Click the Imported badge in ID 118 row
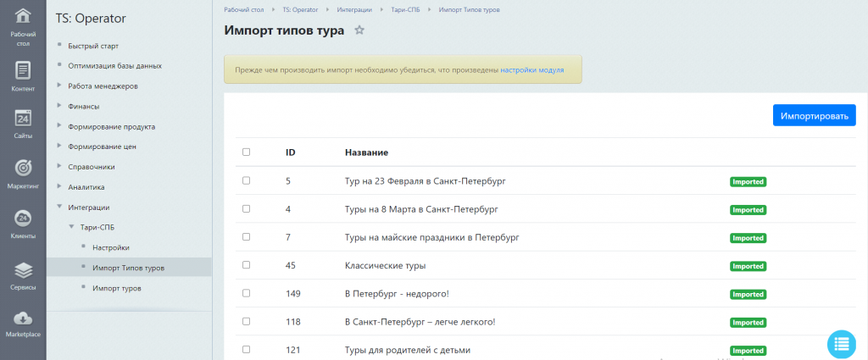The image size is (868, 360). tap(748, 323)
